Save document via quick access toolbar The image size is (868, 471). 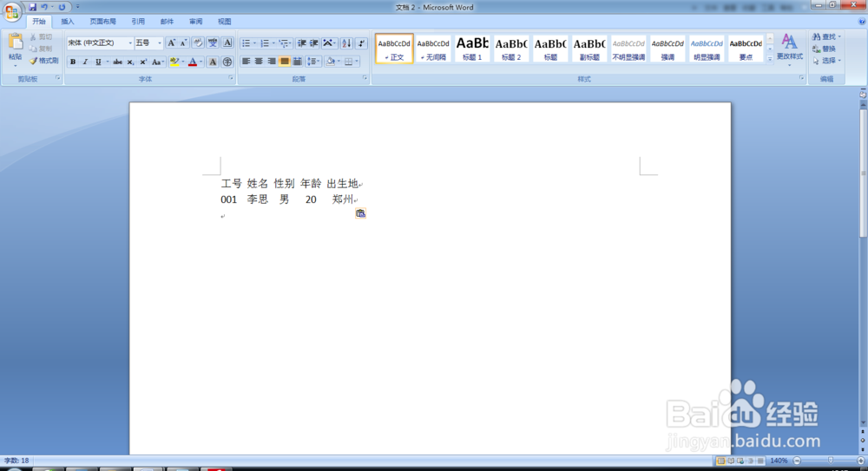click(x=32, y=7)
